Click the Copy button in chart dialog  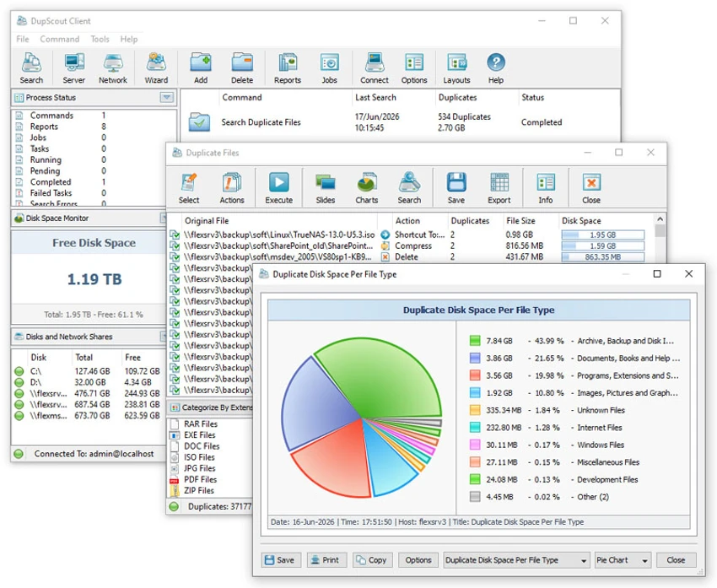coord(372,560)
